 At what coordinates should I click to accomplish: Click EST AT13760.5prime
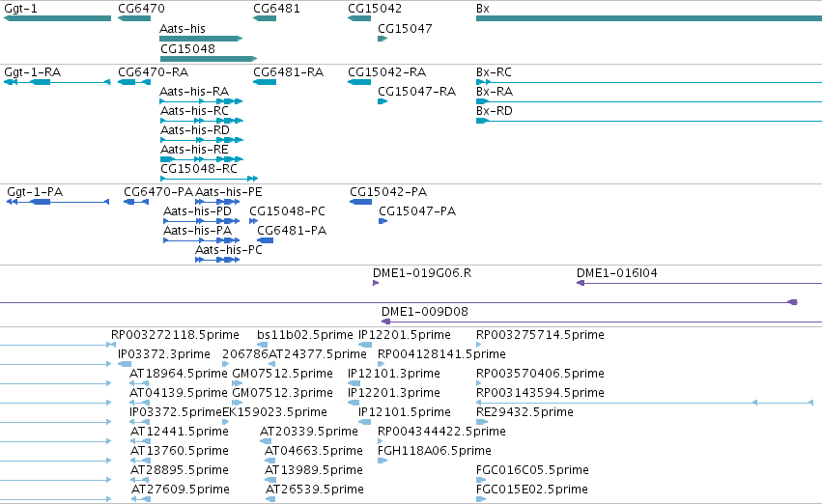(180, 451)
